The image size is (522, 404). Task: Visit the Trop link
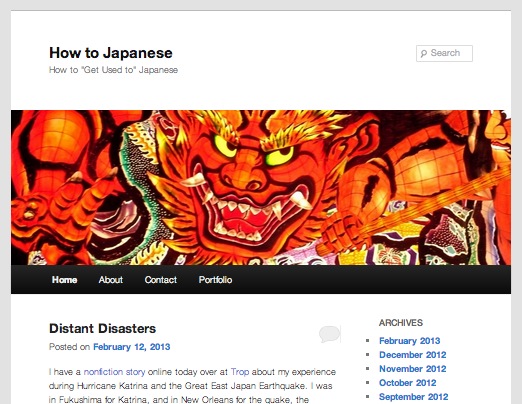[x=240, y=372]
